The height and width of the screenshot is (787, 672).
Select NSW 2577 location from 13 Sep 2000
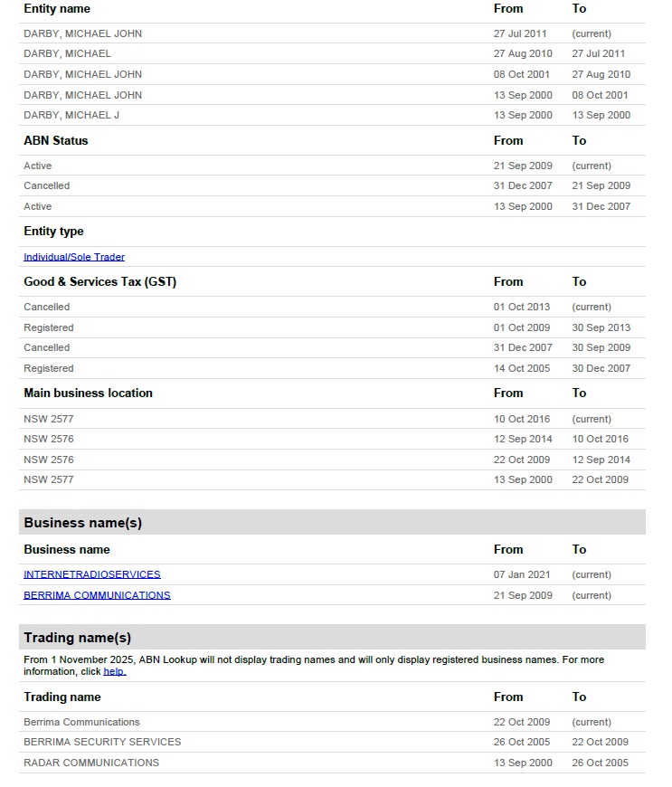[x=332, y=479]
